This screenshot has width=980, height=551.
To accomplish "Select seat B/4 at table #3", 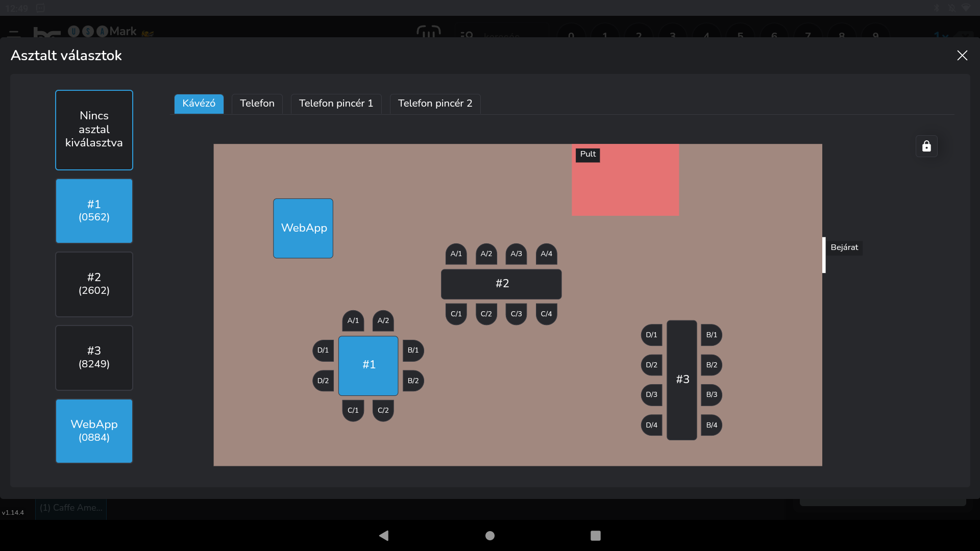I will click(712, 425).
